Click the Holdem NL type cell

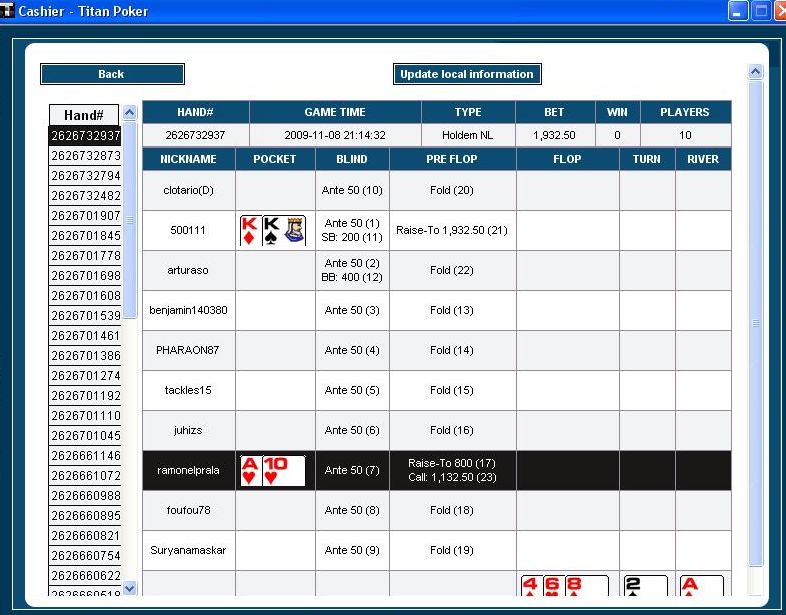(x=468, y=135)
